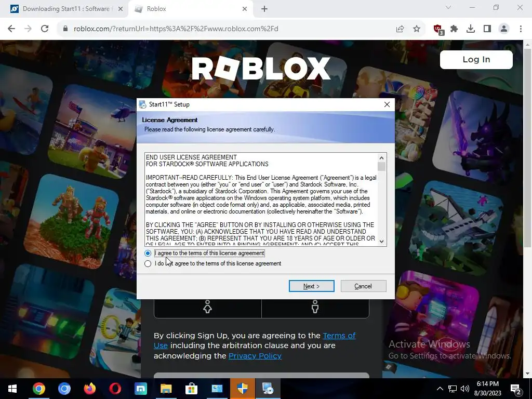
Task: Select "I do not agree" radio button
Action: 148,263
